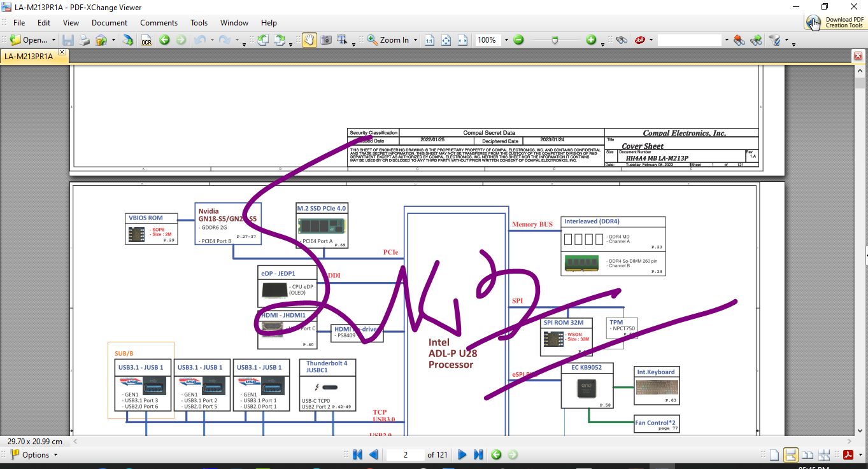
Task: Go to the previous page
Action: 374,454
